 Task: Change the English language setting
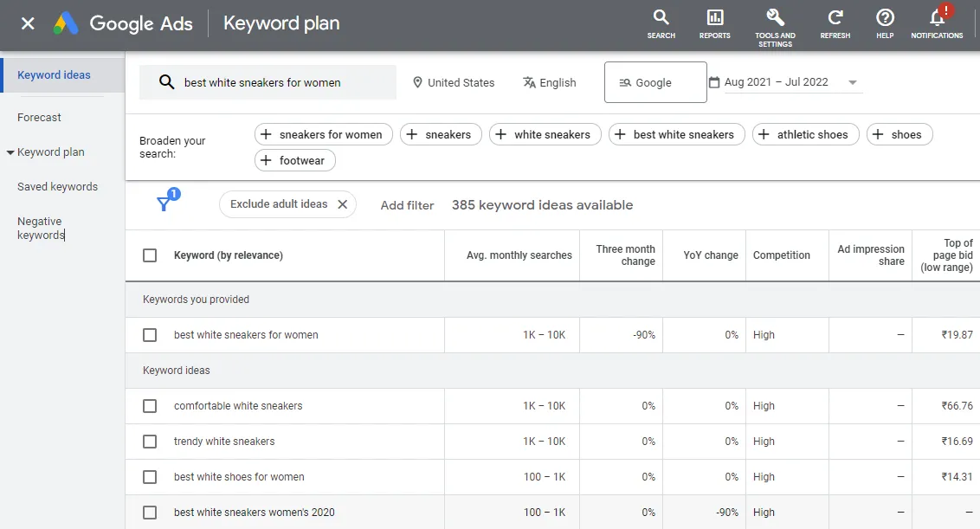(550, 82)
